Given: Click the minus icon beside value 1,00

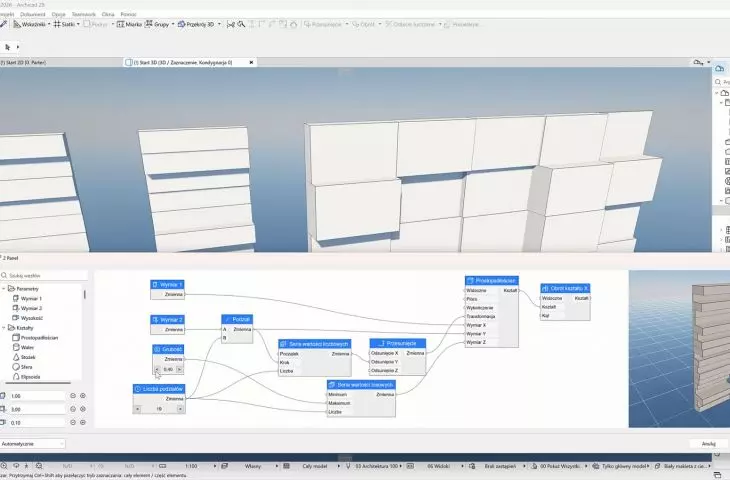Looking at the screenshot, I should [73, 396].
